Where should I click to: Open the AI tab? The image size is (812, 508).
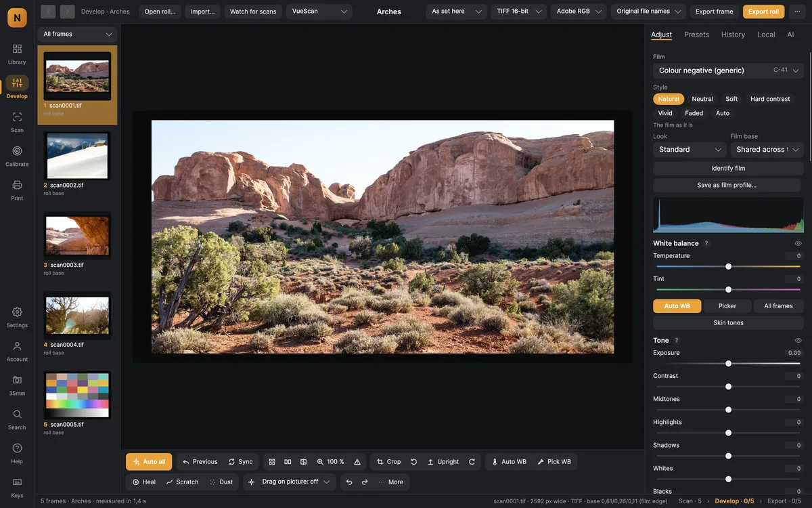tap(790, 35)
